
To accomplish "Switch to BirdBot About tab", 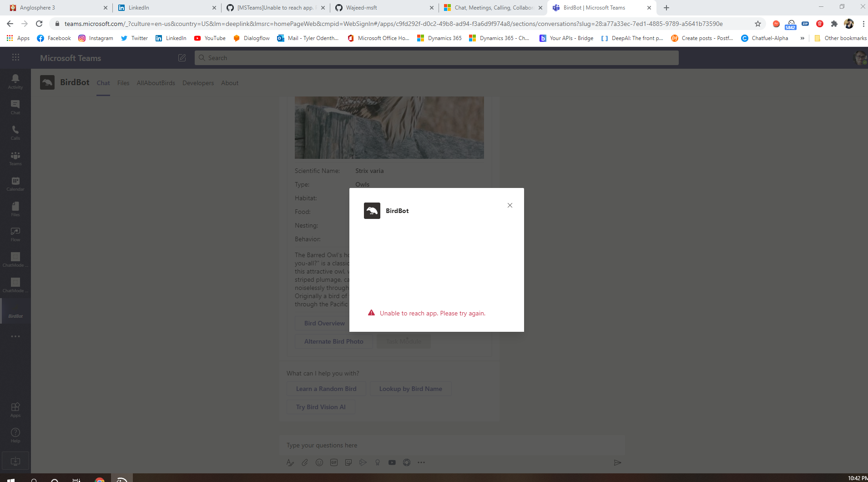I will pos(230,83).
